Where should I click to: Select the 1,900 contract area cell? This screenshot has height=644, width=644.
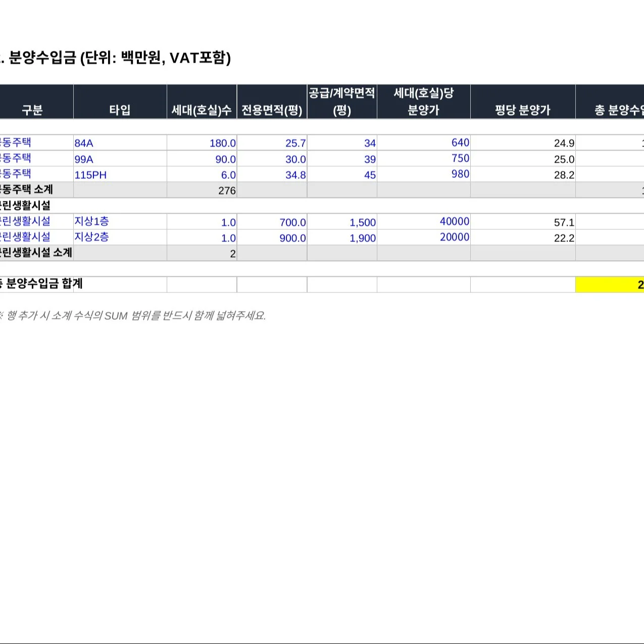(x=342, y=237)
